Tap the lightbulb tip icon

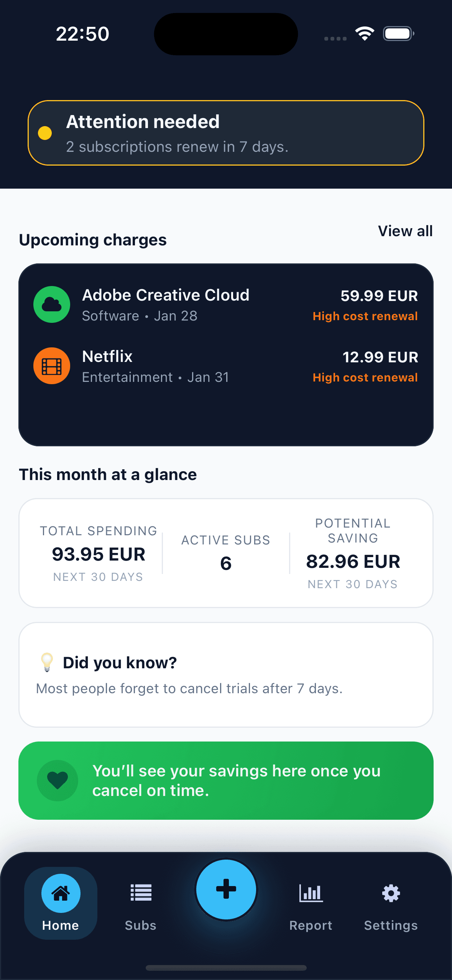click(x=47, y=662)
